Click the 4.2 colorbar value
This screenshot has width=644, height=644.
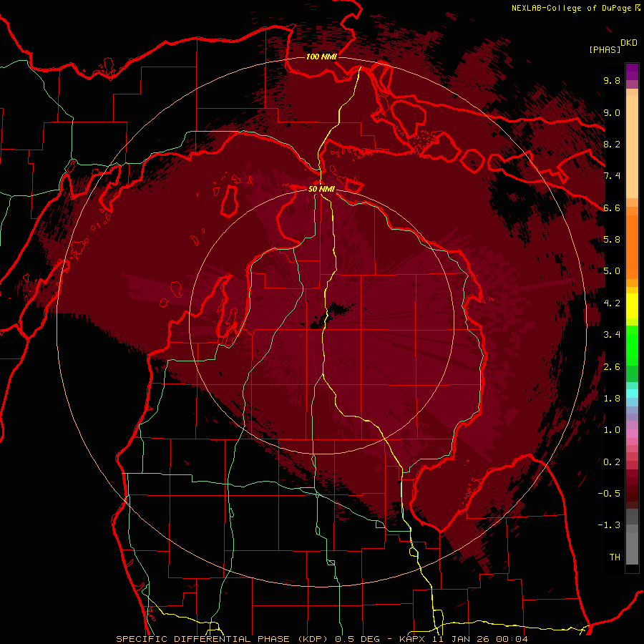click(612, 303)
